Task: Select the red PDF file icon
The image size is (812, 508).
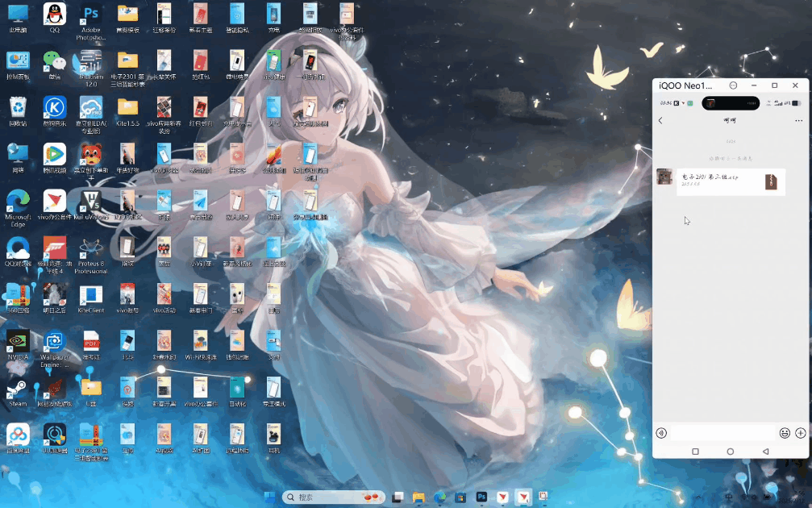Action: pyautogui.click(x=91, y=341)
